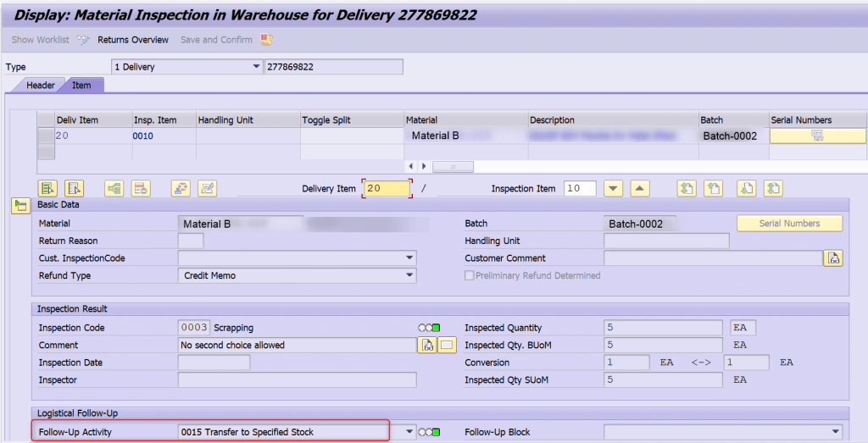The width and height of the screenshot is (868, 443).
Task: Click the icon left of Returns Overview
Action: tap(83, 39)
